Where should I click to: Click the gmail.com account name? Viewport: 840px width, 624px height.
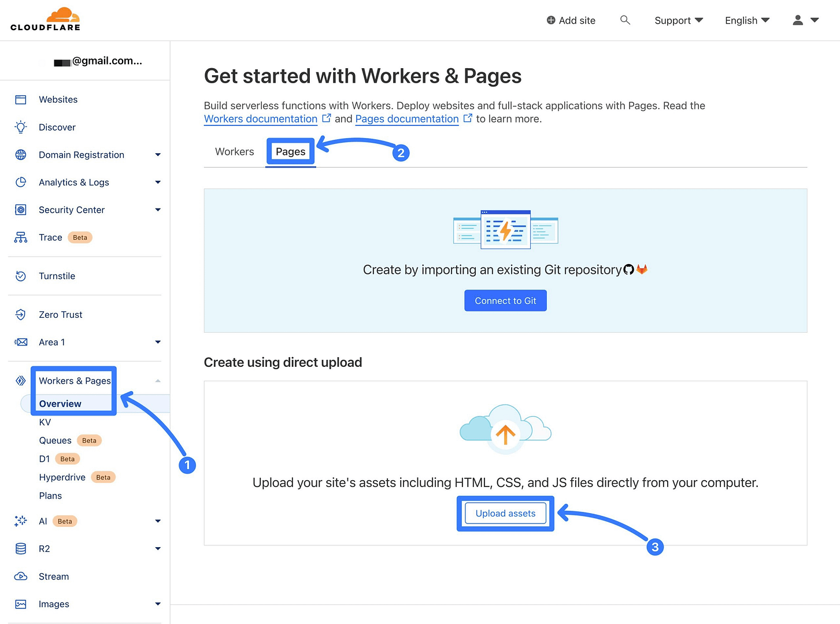pyautogui.click(x=98, y=61)
